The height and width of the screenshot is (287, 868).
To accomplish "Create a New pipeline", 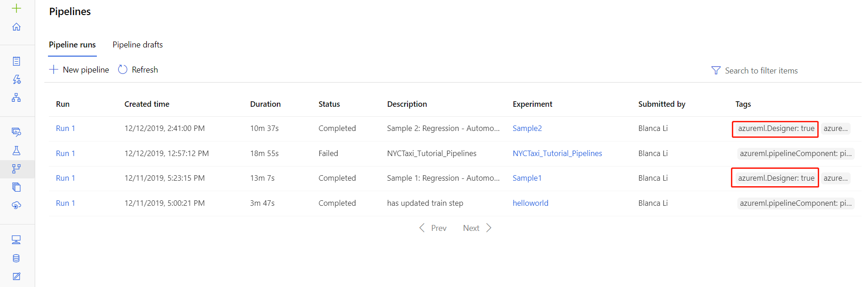I will pyautogui.click(x=79, y=70).
